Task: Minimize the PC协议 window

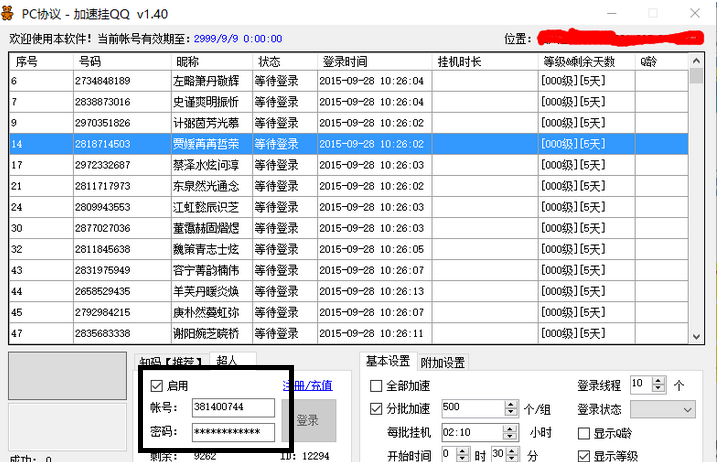Action: pyautogui.click(x=611, y=13)
